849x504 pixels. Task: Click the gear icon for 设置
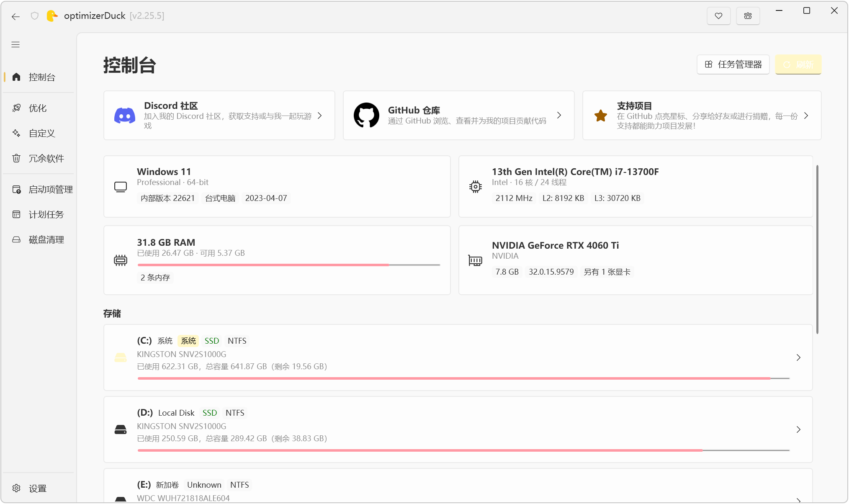[x=16, y=488]
